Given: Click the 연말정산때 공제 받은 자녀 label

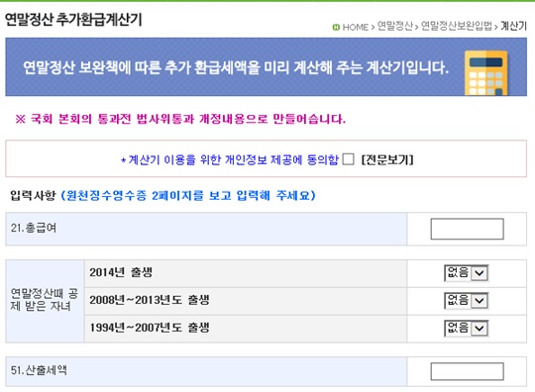Looking at the screenshot, I should click(x=45, y=300).
